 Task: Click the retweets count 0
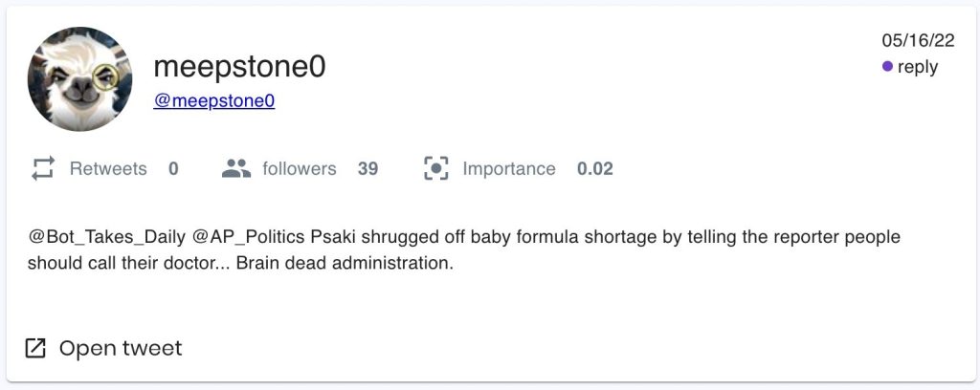(173, 169)
